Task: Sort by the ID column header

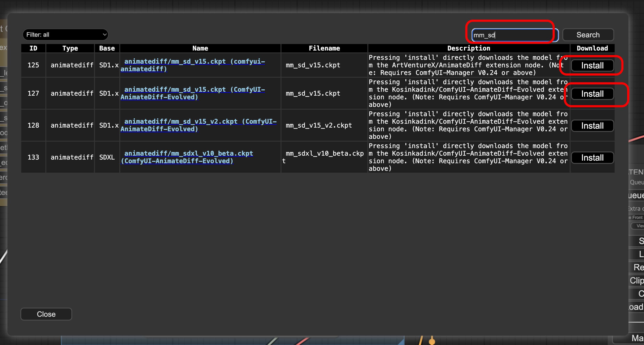Action: click(x=33, y=48)
